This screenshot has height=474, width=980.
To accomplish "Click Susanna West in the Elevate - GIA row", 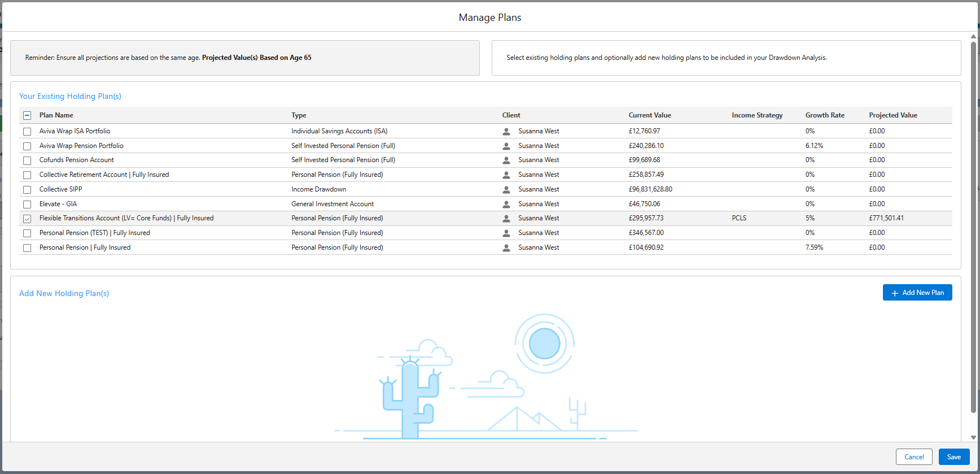I will pos(539,204).
